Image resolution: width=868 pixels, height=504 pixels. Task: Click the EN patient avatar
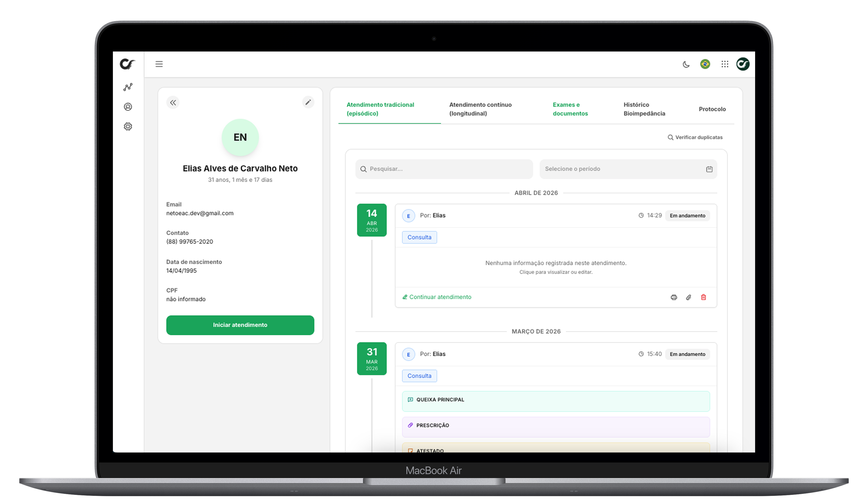tap(240, 137)
